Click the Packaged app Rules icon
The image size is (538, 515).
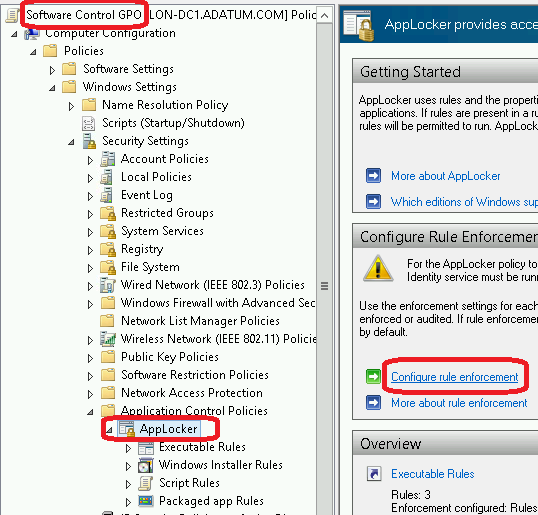(146, 501)
